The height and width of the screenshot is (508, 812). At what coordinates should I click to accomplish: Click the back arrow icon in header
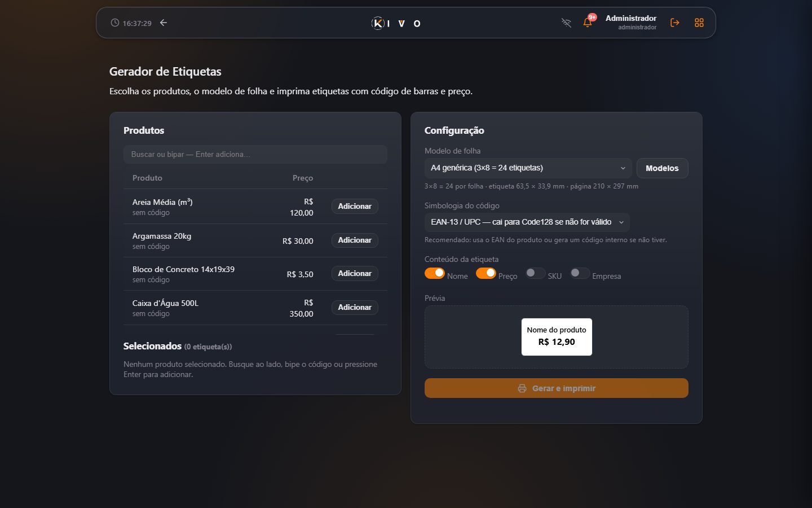164,23
